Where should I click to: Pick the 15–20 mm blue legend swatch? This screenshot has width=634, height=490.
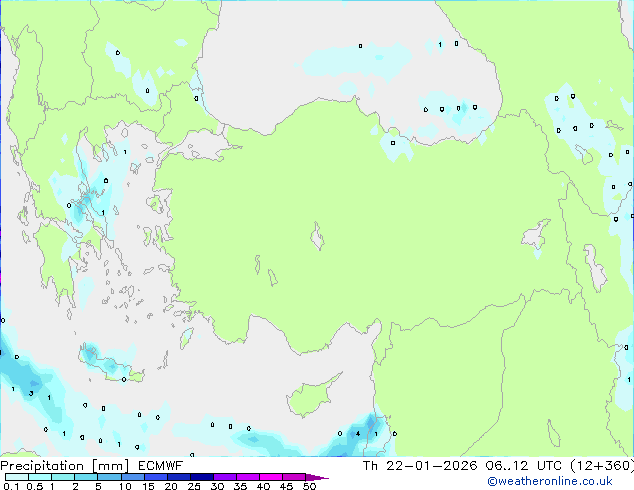(155, 477)
